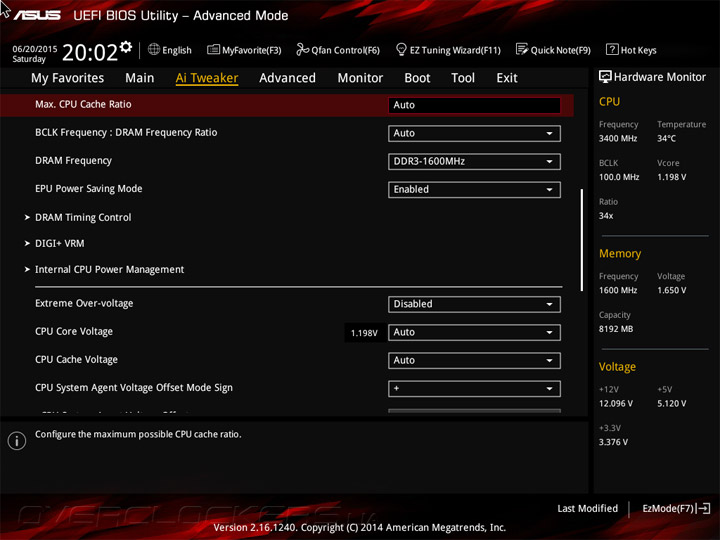Viewport: 720px width, 540px height.
Task: Click the +5V 5.120 V value
Action: tap(671, 403)
